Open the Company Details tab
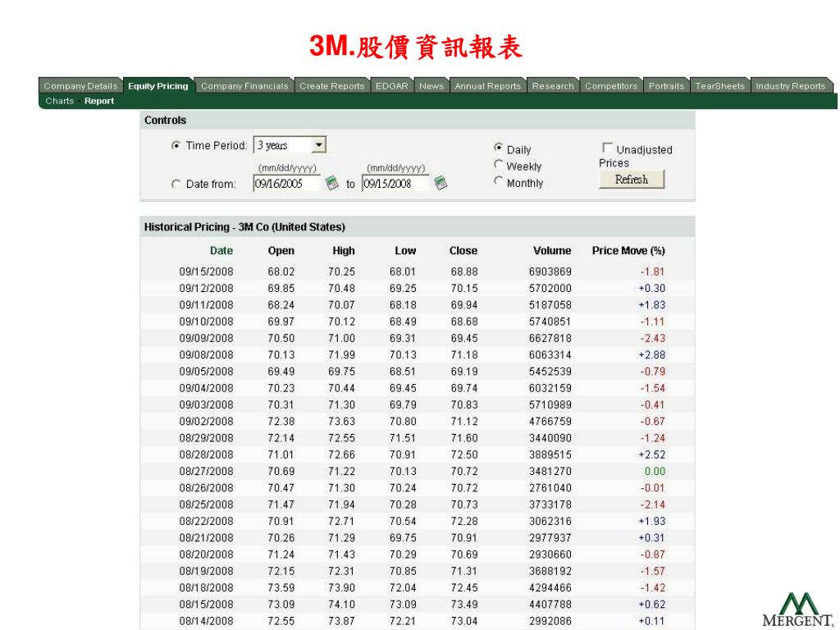Screen dimensions: 840x630 pos(80,85)
